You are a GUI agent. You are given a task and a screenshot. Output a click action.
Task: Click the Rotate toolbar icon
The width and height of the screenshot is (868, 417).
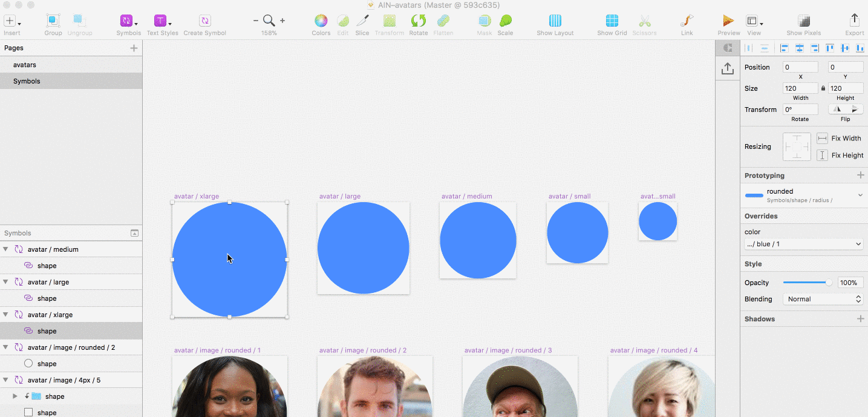pyautogui.click(x=418, y=21)
